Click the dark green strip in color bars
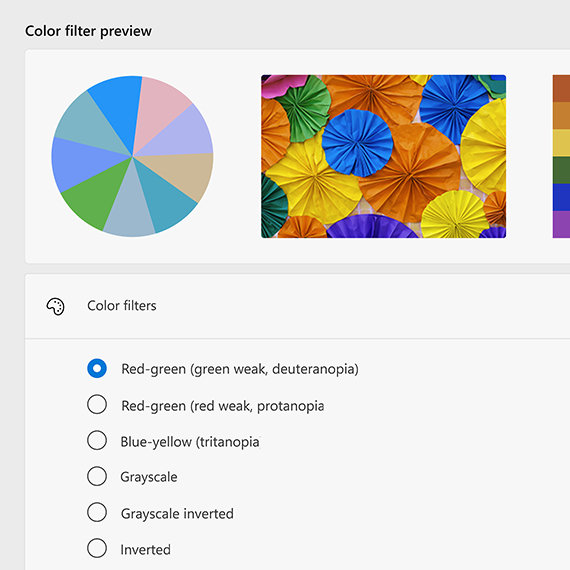Screen dimensions: 570x570 561,170
